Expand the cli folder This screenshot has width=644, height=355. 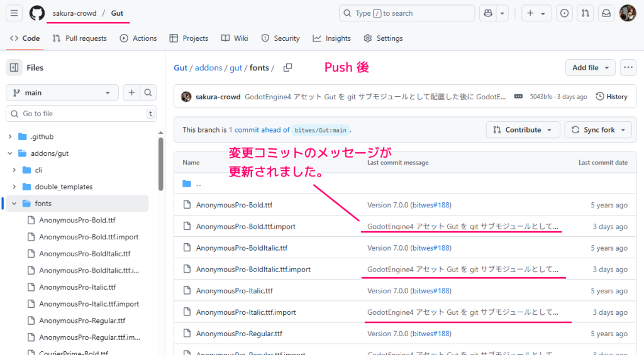[14, 170]
